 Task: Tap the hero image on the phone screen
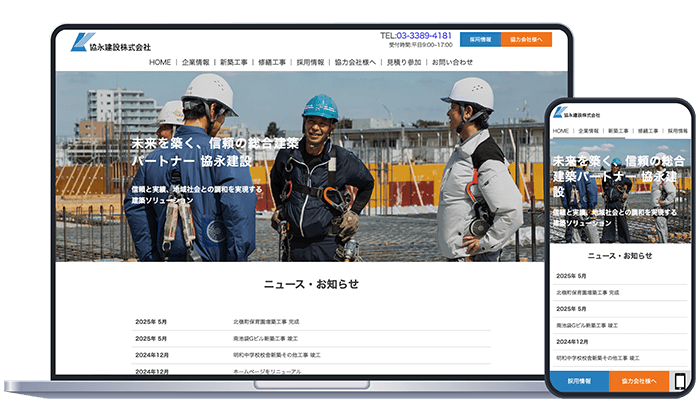coord(620,191)
